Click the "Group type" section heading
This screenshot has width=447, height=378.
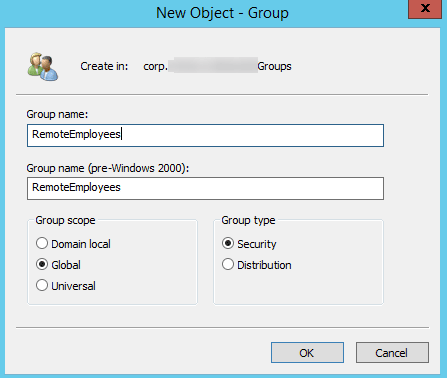248,220
